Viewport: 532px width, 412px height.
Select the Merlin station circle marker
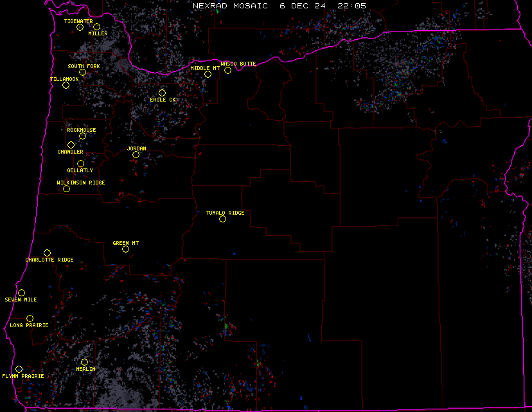(x=84, y=362)
